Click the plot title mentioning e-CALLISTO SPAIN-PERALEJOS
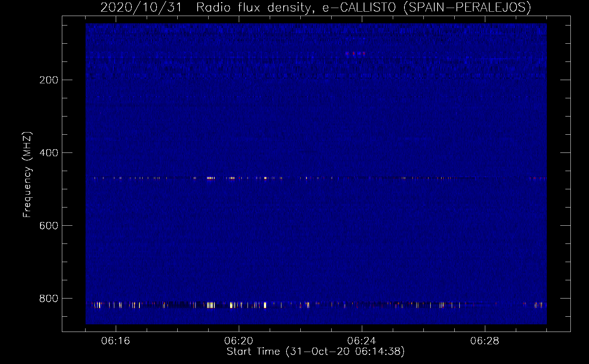Screen dimensions: 589x364 pyautogui.click(x=316, y=7)
